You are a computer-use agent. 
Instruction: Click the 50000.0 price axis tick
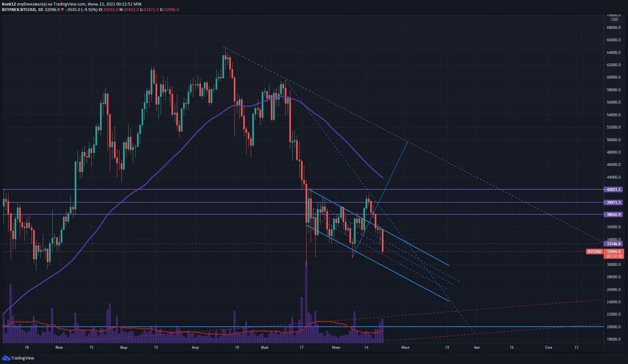[613, 140]
